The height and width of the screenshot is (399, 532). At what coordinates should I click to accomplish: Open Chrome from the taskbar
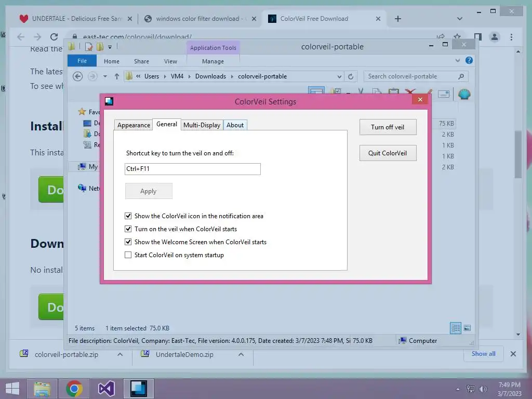click(74, 389)
